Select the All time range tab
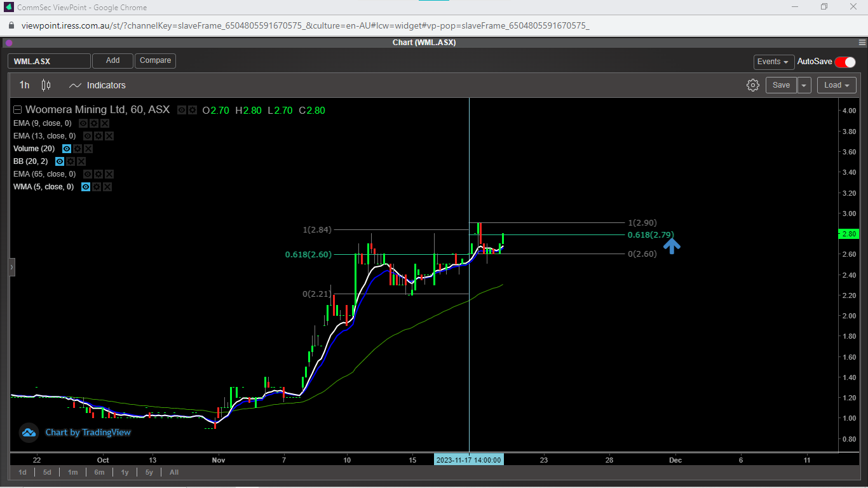Screen dimensions: 868x488 [174, 472]
